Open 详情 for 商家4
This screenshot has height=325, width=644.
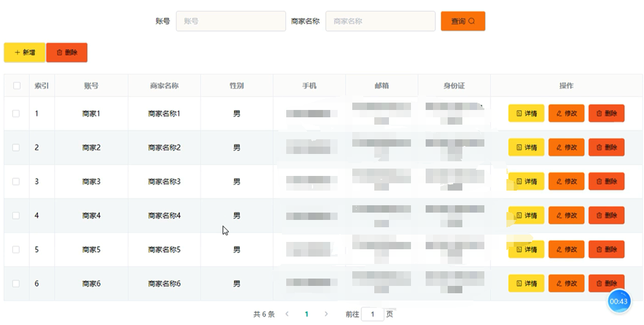coord(526,216)
